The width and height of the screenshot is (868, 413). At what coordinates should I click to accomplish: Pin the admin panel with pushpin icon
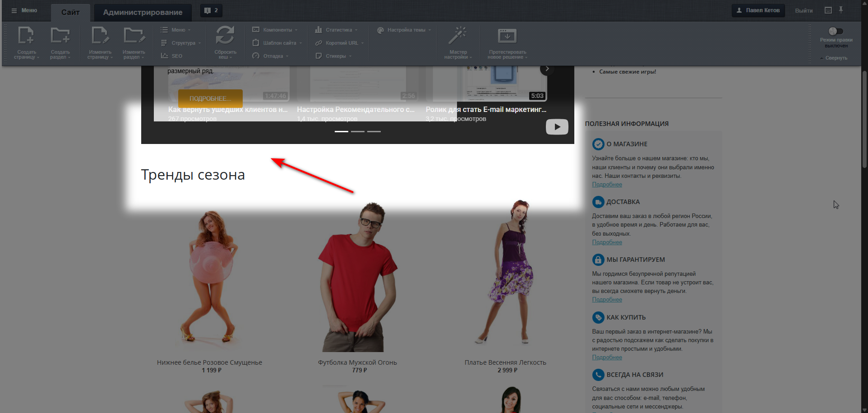(841, 10)
